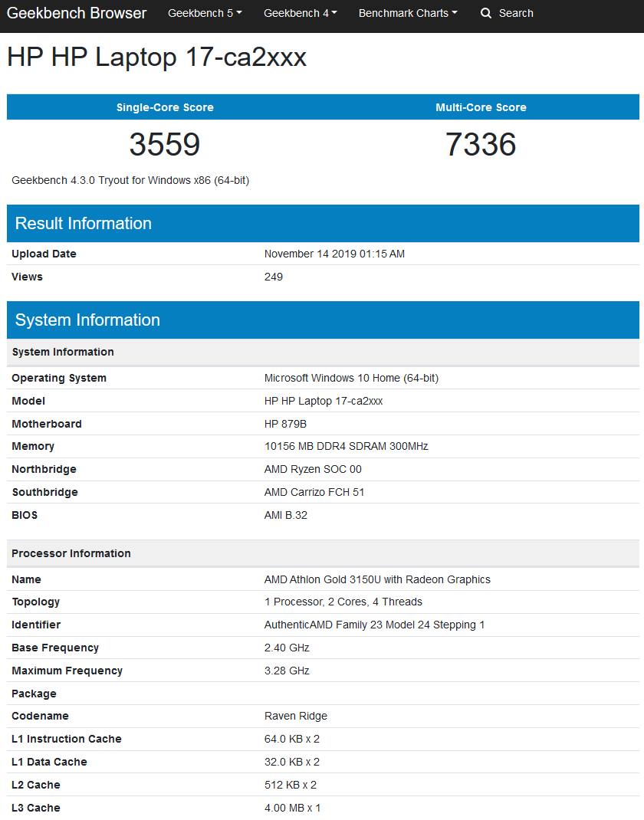Select the upload date November 14 2019
Image resolution: width=644 pixels, height=820 pixels.
(x=334, y=254)
